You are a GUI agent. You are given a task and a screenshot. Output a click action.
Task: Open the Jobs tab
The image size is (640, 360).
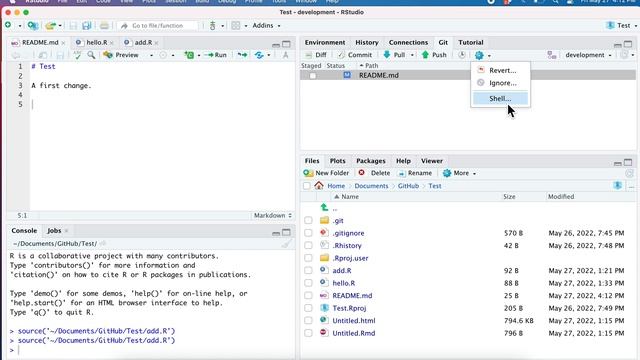pyautogui.click(x=54, y=231)
